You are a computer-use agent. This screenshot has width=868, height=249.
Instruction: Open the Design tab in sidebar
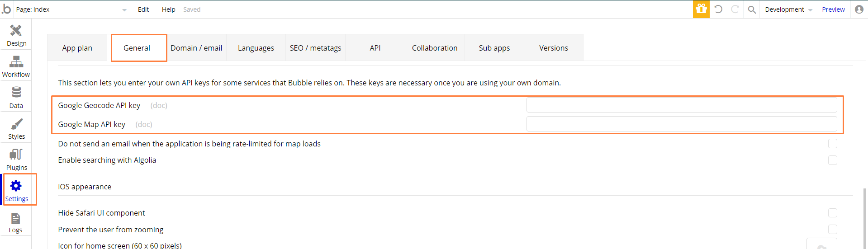coord(16,35)
